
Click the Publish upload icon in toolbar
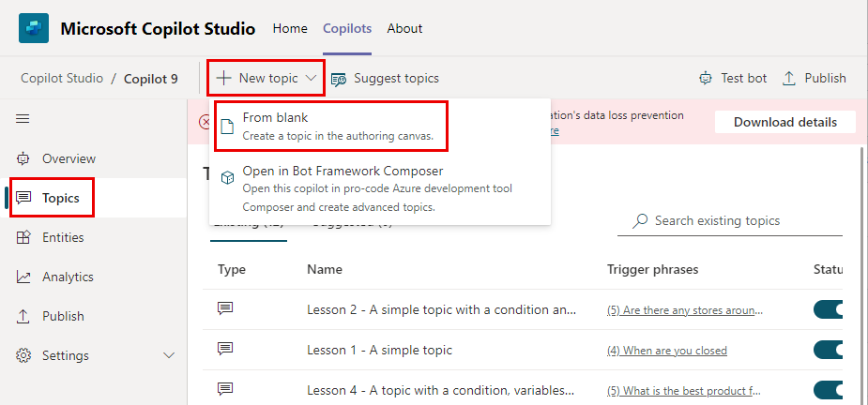click(789, 79)
